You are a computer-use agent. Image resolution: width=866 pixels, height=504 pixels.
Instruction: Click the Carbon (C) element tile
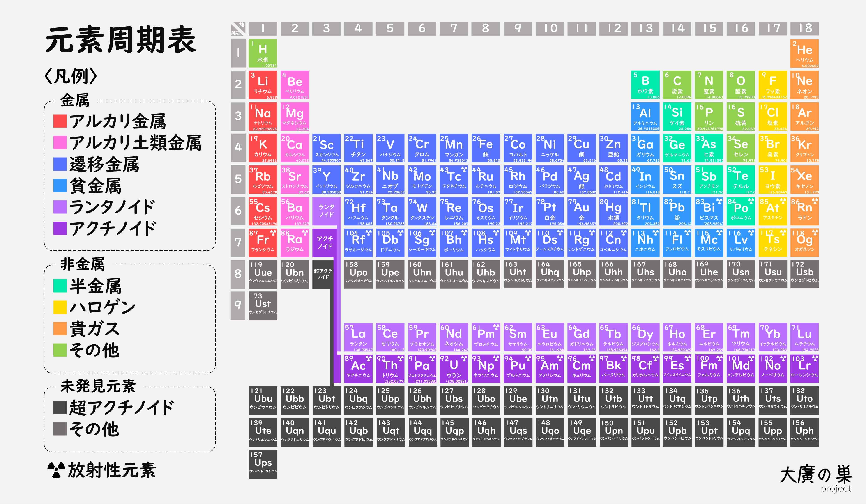677,85
